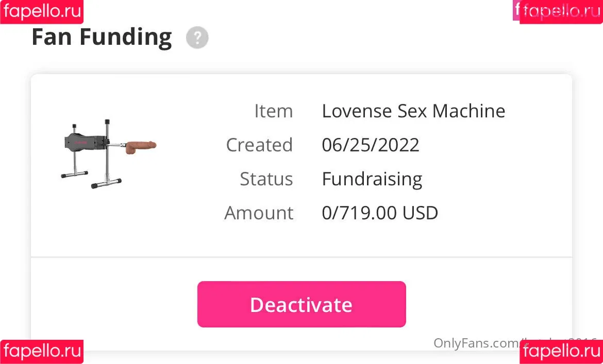Click empty space left of Deactivate button
The height and width of the screenshot is (364, 603).
pyautogui.click(x=113, y=304)
